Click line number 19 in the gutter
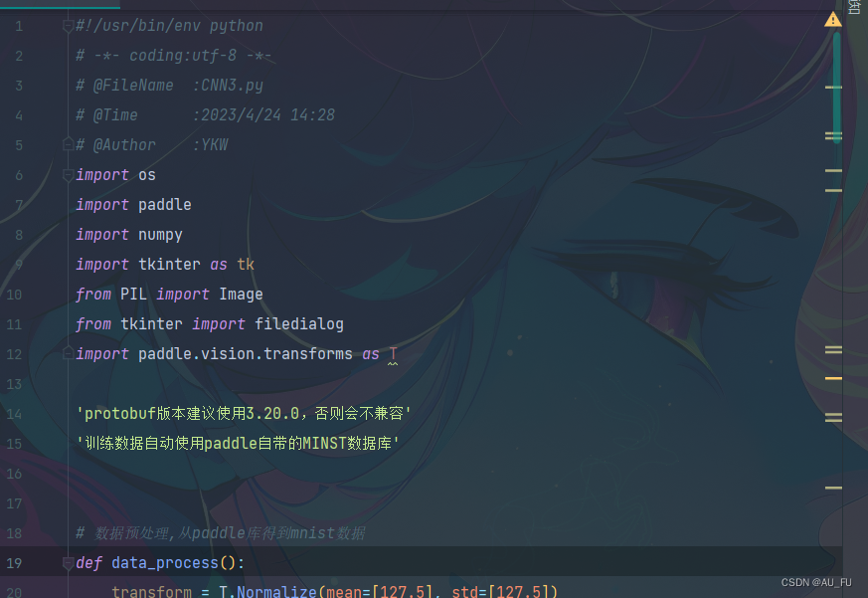 click(14, 563)
